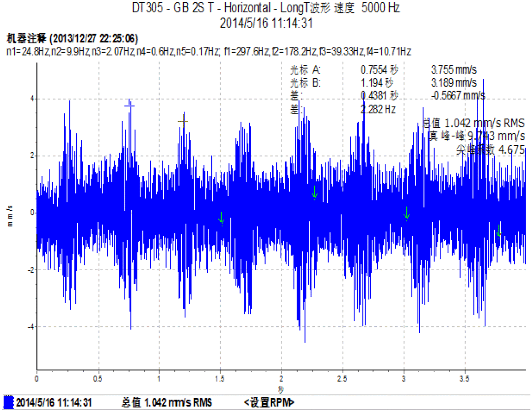Select green arrow marker near 3 seconds
This screenshot has width=532, height=414.
406,213
